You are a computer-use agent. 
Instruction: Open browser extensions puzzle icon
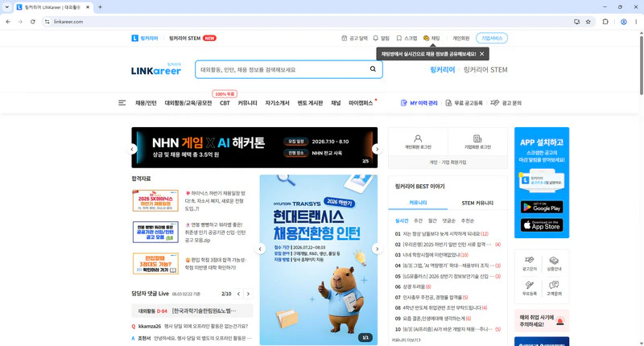pos(605,22)
